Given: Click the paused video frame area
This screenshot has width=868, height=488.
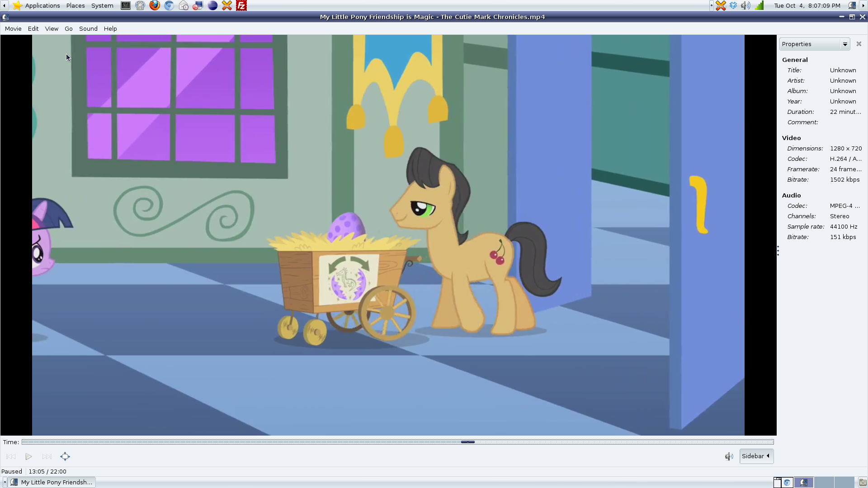Looking at the screenshot, I should (x=388, y=235).
